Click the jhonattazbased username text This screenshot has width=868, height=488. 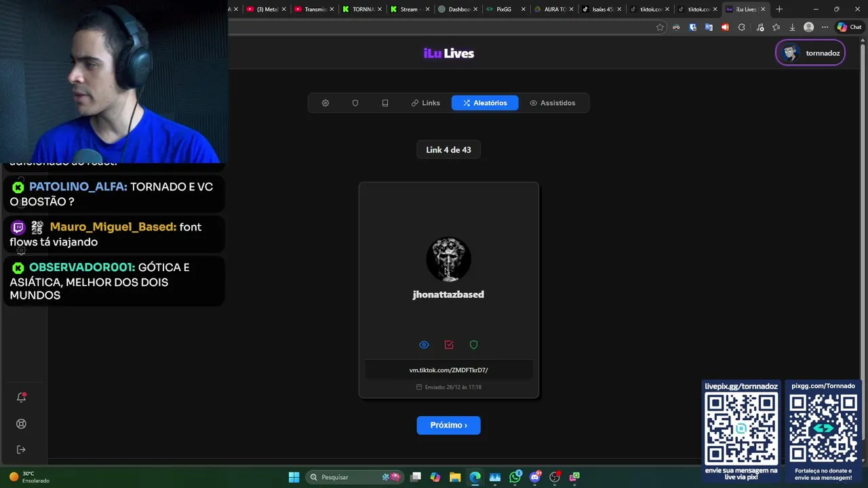click(448, 294)
